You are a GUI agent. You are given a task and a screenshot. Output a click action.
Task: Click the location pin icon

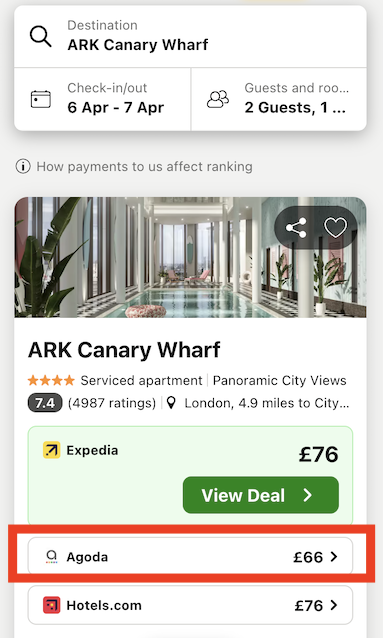pos(172,403)
